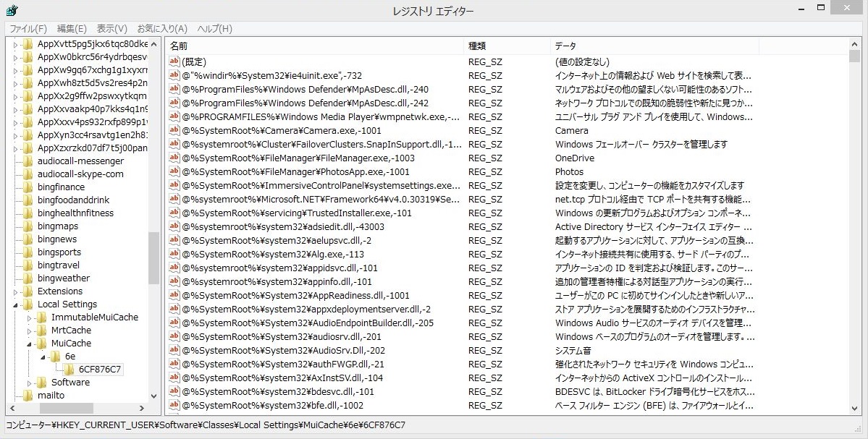
Task: Click string icon for appidsvc.dll,-101 value
Action: pyautogui.click(x=174, y=268)
